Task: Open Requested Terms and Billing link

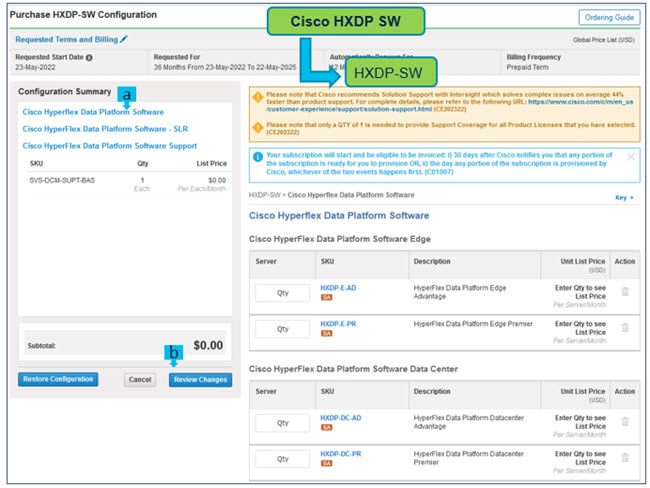Action: pyautogui.click(x=66, y=39)
